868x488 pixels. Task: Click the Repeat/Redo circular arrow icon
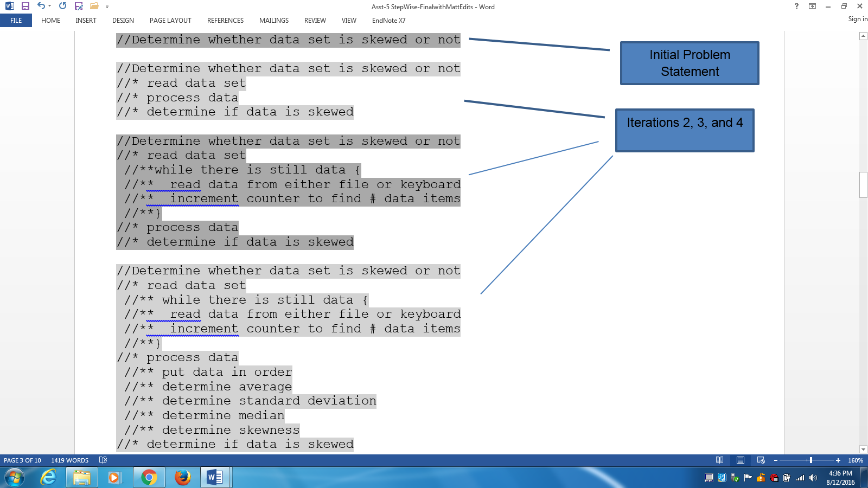pyautogui.click(x=62, y=6)
